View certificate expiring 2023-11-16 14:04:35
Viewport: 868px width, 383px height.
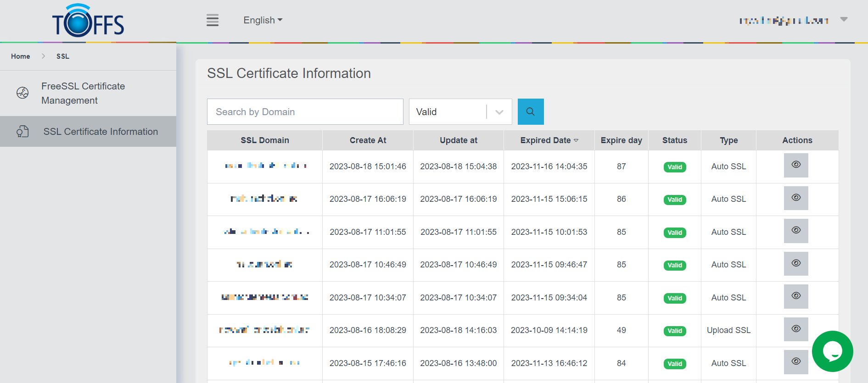coord(795,165)
